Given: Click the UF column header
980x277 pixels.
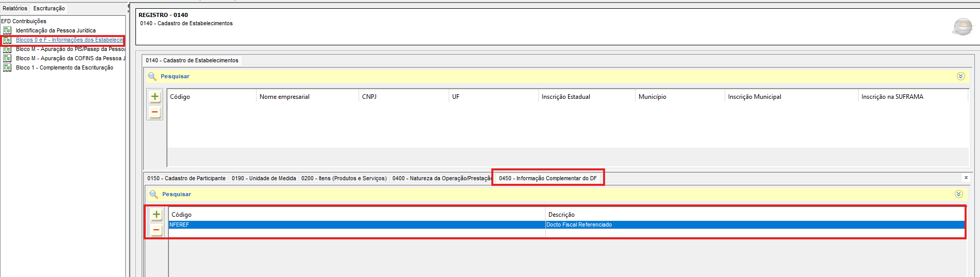Looking at the screenshot, I should [493, 96].
